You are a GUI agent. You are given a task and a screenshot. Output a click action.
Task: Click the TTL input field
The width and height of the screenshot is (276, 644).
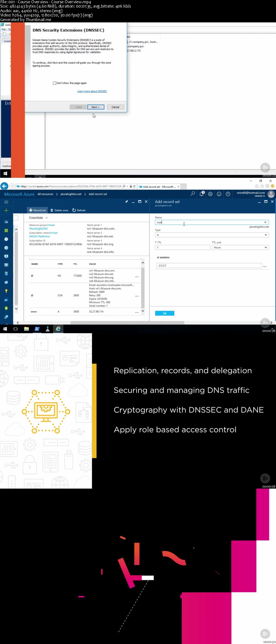pos(182,247)
